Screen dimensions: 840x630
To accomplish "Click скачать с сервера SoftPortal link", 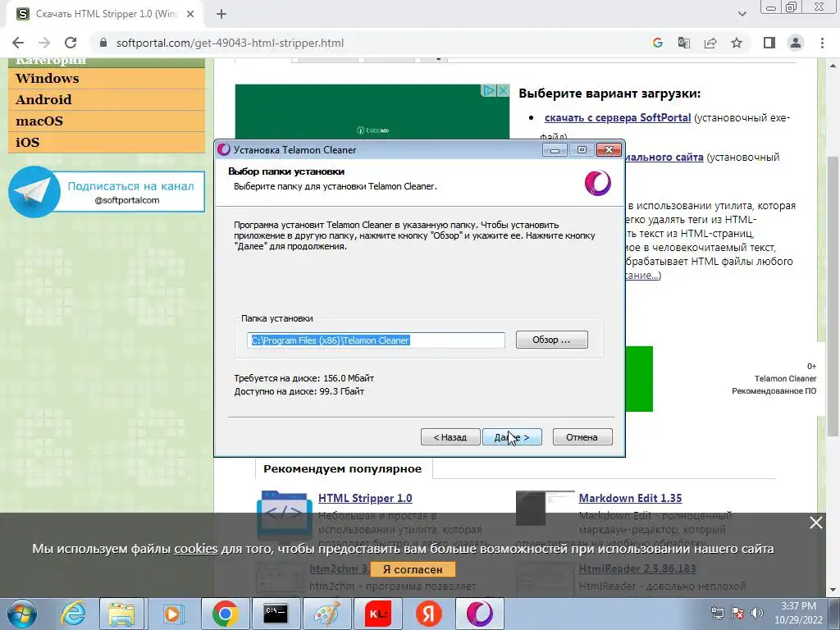I will coord(617,117).
